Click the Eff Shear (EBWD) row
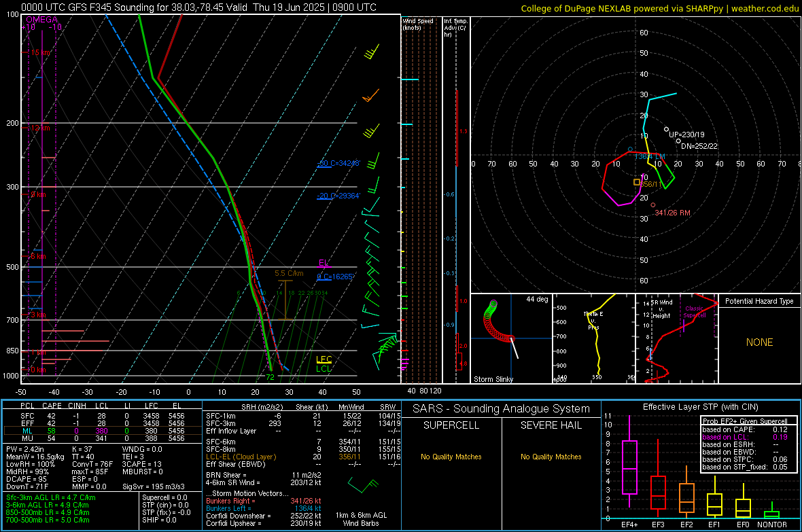The height and width of the screenshot is (532, 802). pos(303,464)
